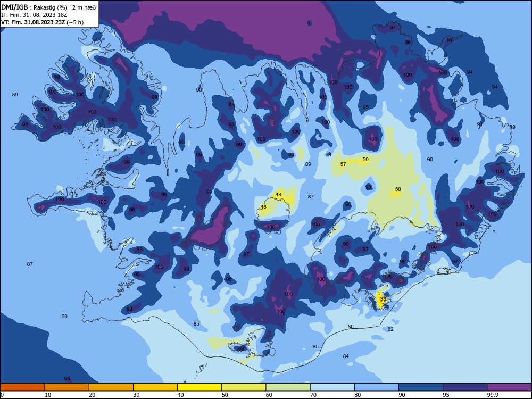The image size is (532, 399).
Task: Click the 'VT: Fim. 31.08.2023 23Z (+5 h)' line
Action: coord(43,22)
